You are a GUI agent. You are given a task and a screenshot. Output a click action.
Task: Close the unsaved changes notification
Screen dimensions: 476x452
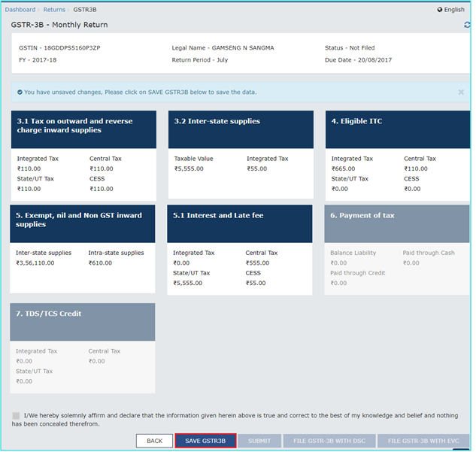tap(461, 93)
